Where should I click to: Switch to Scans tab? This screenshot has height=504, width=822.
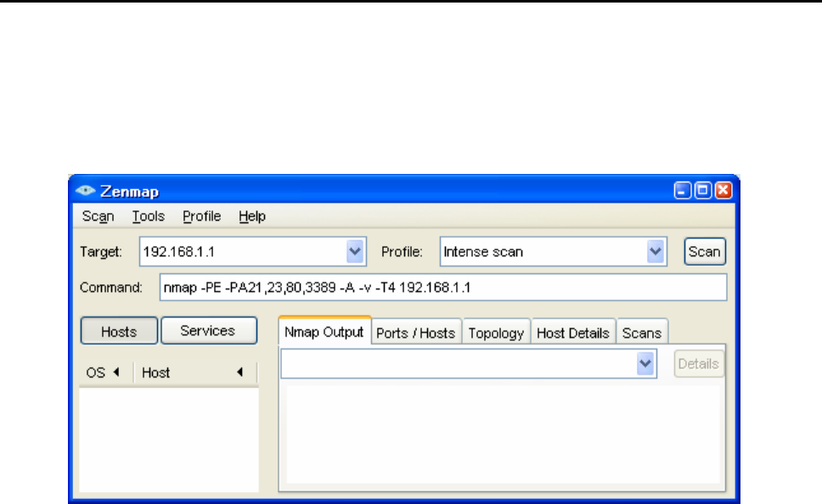642,333
